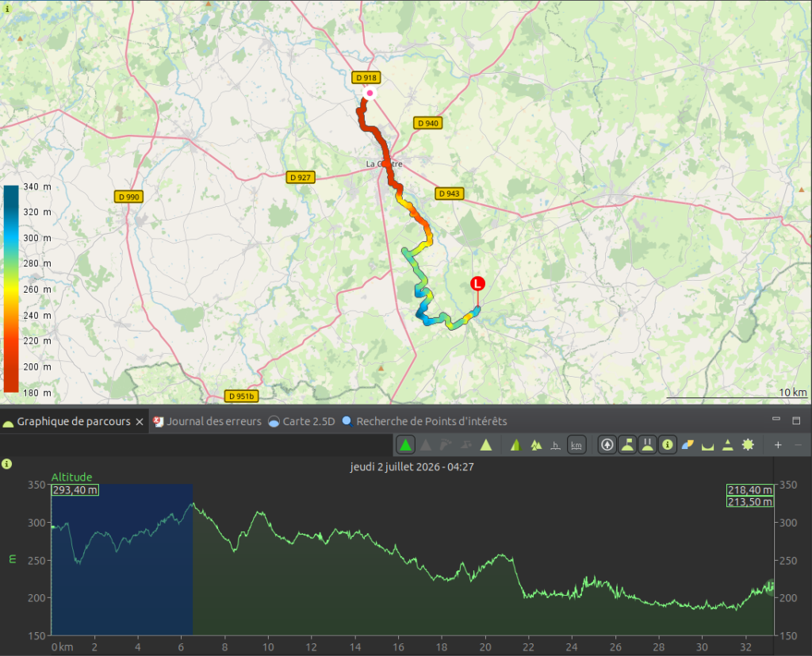Click the pink tour start point on the map
Image resolution: width=812 pixels, height=656 pixels.
[x=370, y=94]
